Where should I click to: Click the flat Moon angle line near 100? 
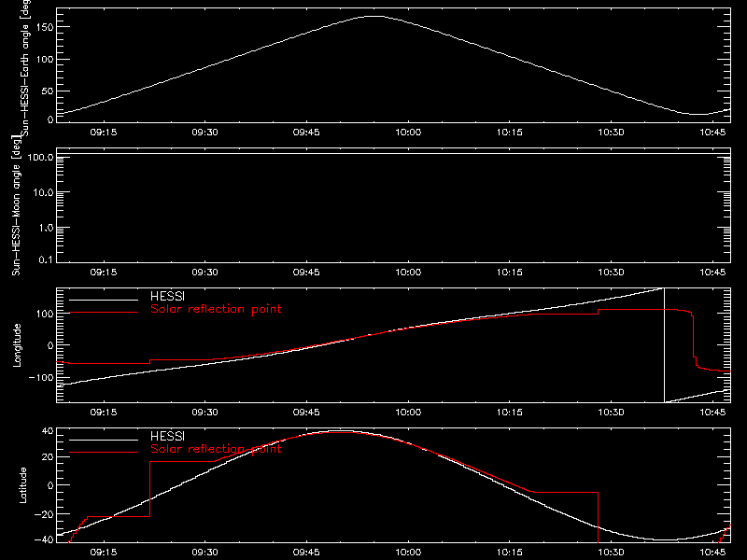(x=393, y=154)
